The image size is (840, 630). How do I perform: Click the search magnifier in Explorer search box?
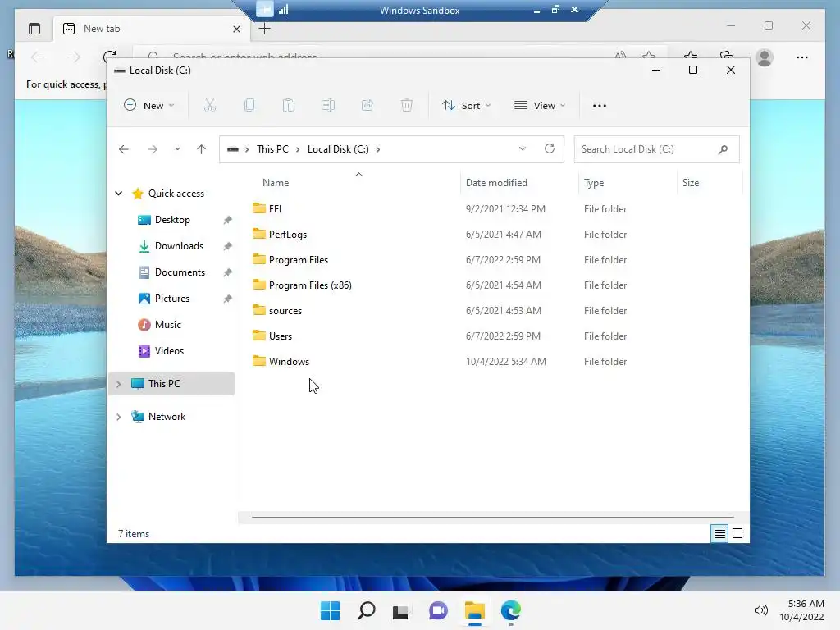point(724,149)
